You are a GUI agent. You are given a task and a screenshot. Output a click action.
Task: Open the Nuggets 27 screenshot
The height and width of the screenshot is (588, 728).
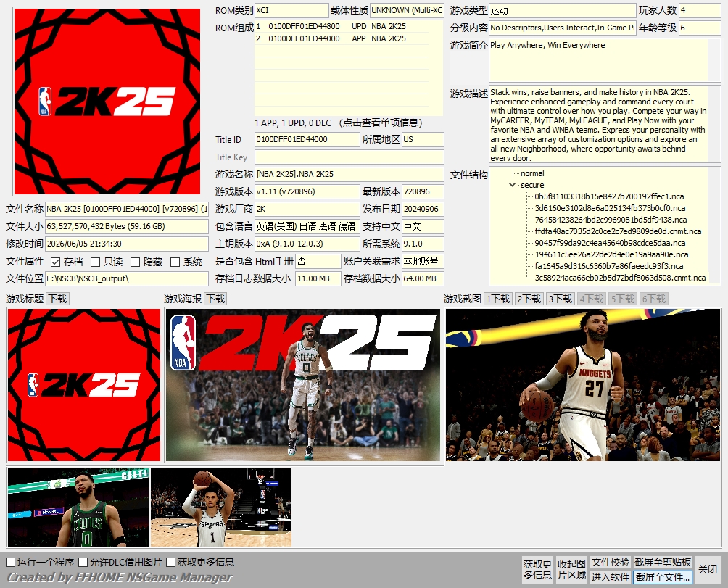[x=583, y=385]
